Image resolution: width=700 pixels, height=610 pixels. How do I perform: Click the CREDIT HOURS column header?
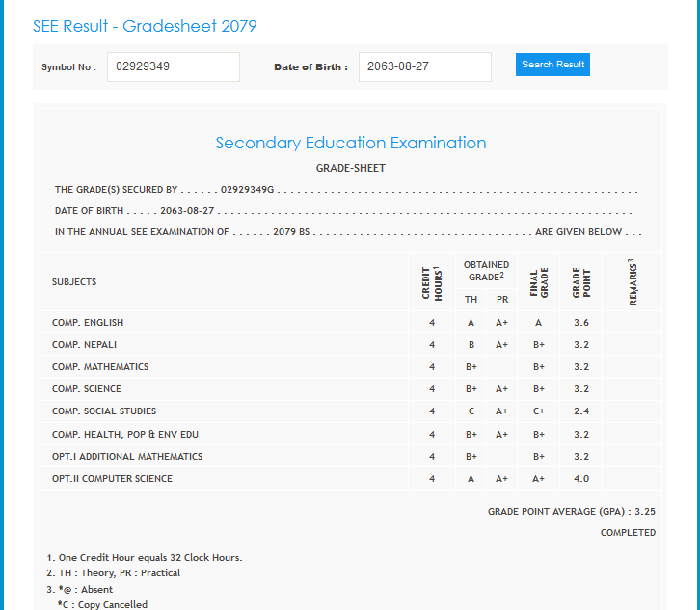click(432, 282)
